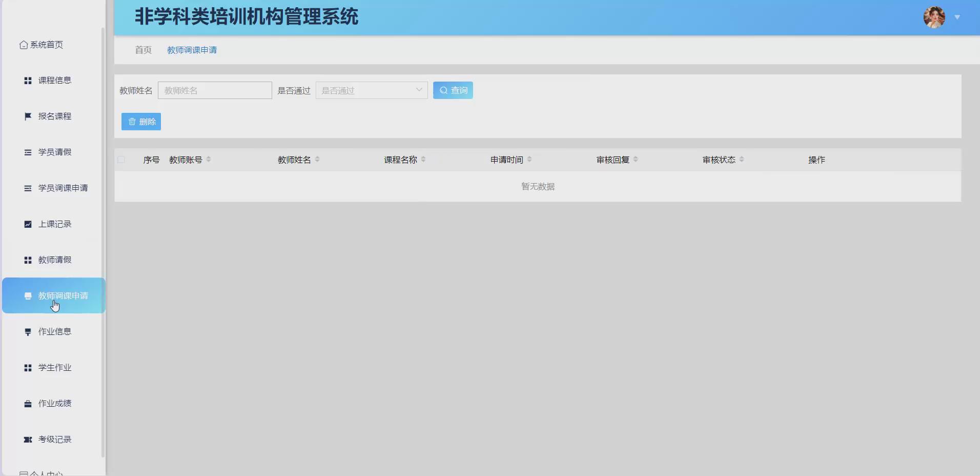980x476 pixels.
Task: Open the 是否通过 dropdown
Action: click(x=371, y=90)
